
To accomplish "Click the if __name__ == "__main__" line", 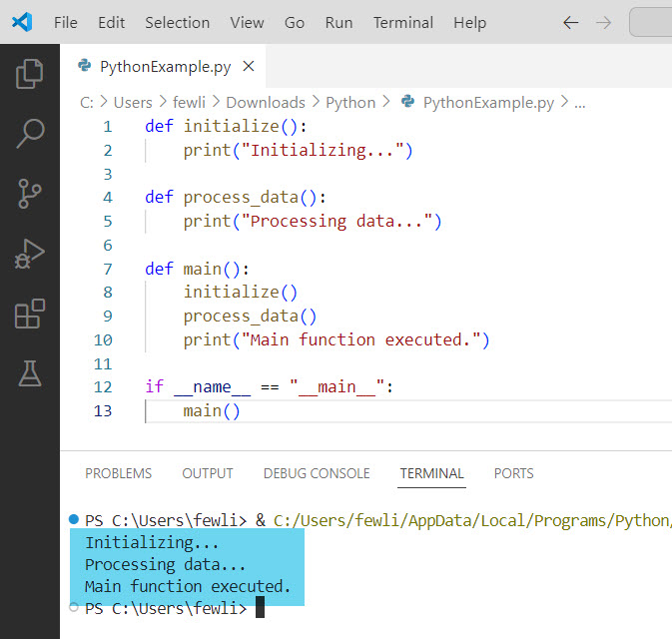I will pyautogui.click(x=270, y=387).
